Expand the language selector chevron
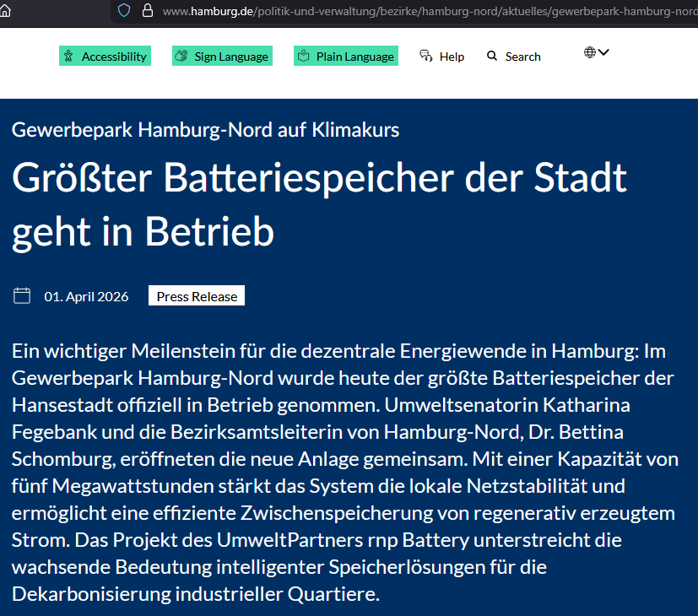698x616 pixels. pyautogui.click(x=603, y=52)
